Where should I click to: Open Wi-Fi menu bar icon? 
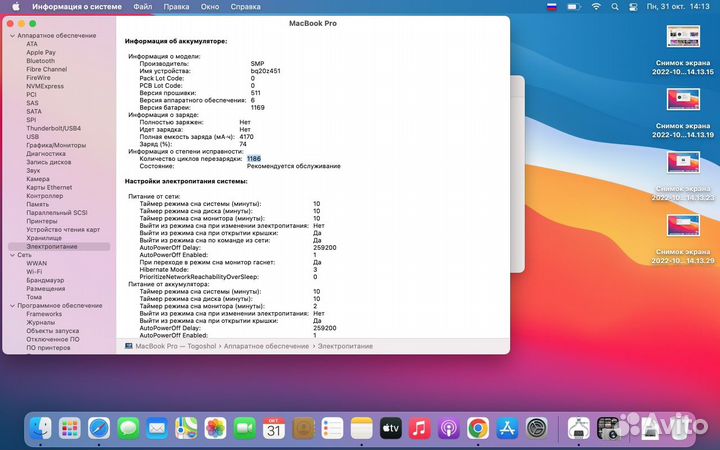pos(596,7)
